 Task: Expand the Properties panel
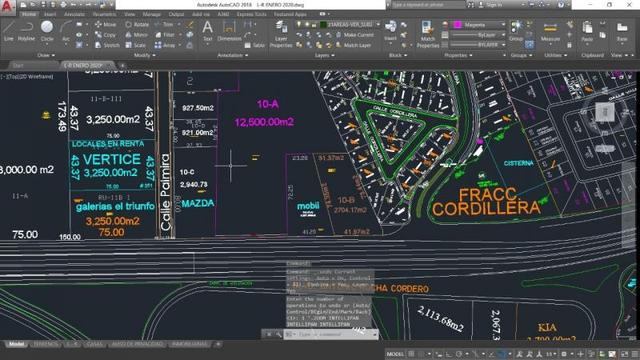[x=458, y=55]
